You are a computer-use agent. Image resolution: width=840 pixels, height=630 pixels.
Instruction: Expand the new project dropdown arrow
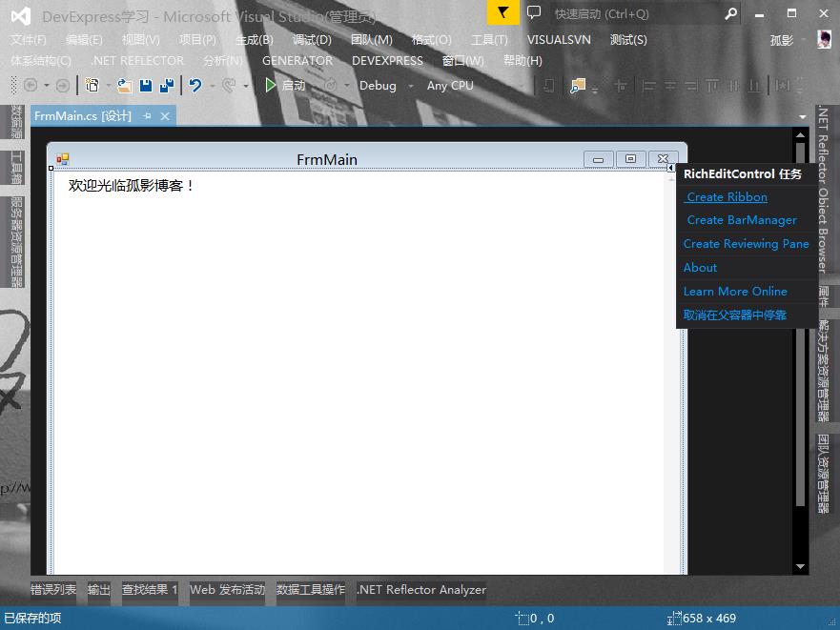coord(108,86)
